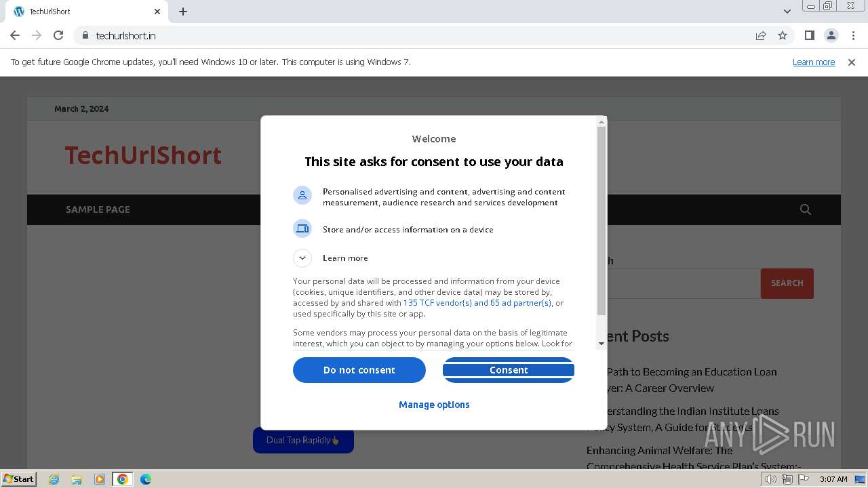Open volume control in system tray
This screenshot has width=868, height=488.
(770, 479)
